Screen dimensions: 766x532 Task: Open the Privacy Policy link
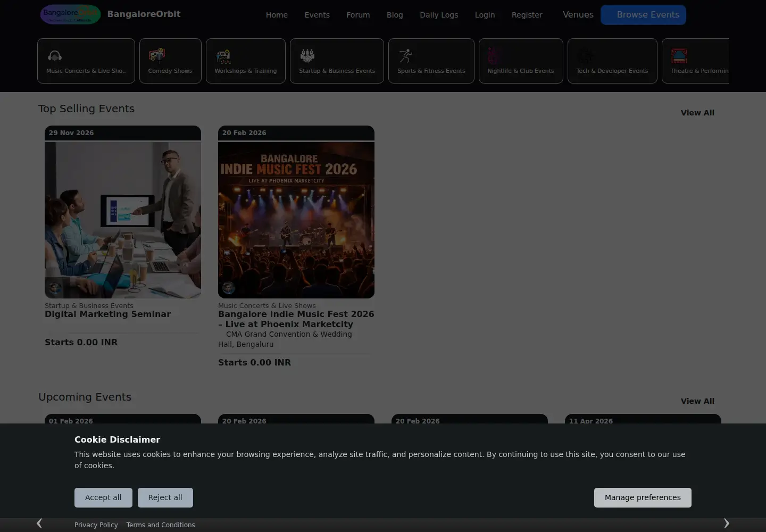pyautogui.click(x=96, y=525)
